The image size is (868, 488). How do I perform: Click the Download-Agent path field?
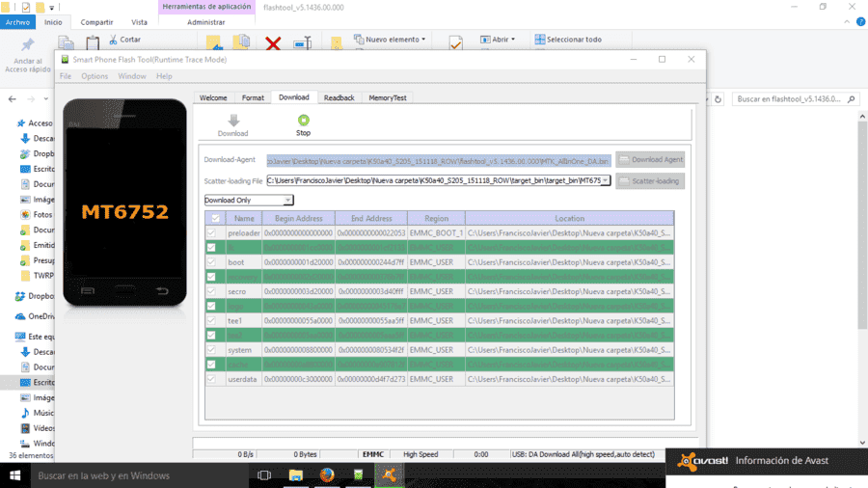pos(439,161)
